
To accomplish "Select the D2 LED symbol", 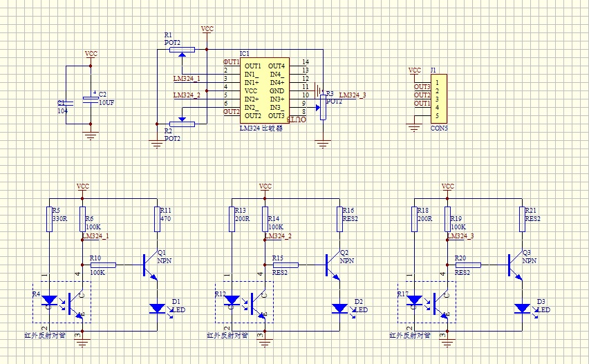I will coord(339,308).
